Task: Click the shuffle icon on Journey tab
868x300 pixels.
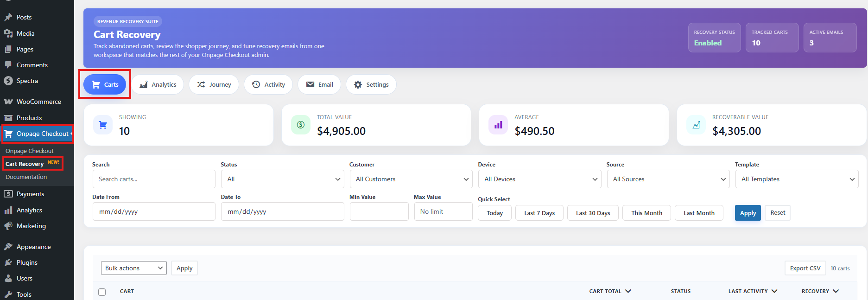Action: [x=201, y=84]
